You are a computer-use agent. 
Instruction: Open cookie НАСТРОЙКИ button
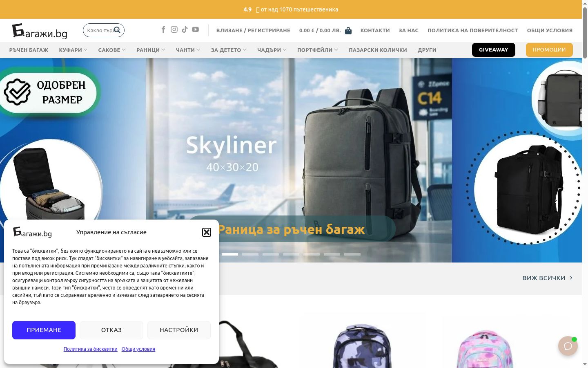[x=179, y=330]
